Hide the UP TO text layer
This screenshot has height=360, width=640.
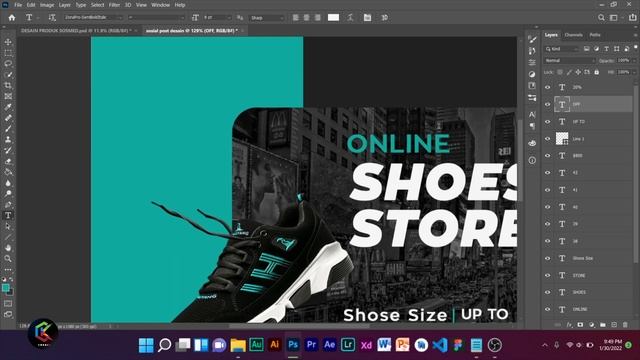point(548,122)
